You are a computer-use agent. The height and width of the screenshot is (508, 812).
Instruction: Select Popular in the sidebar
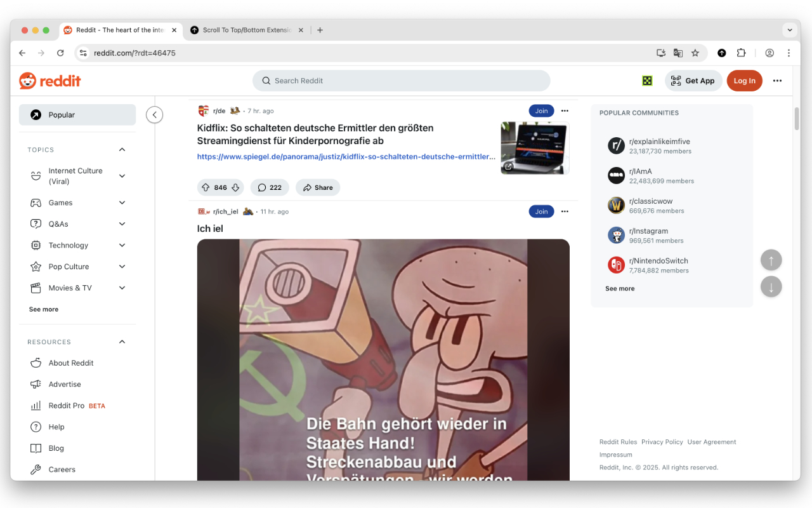click(x=77, y=115)
